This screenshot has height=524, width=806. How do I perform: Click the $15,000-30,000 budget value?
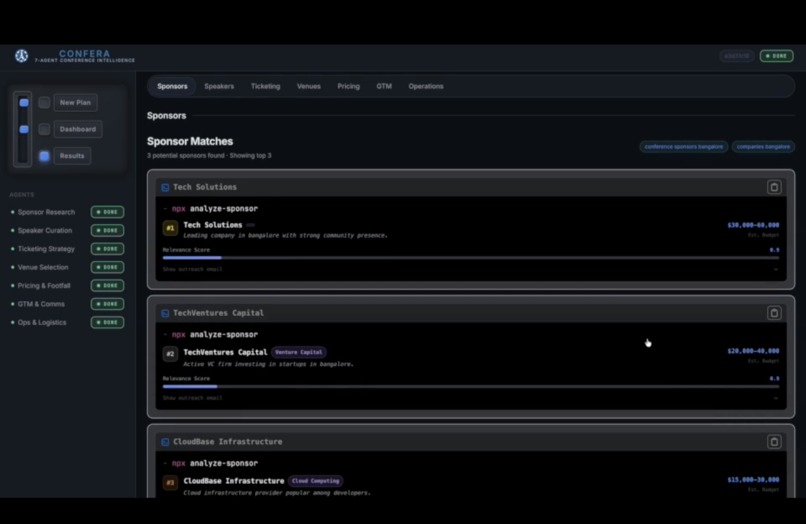(x=753, y=479)
